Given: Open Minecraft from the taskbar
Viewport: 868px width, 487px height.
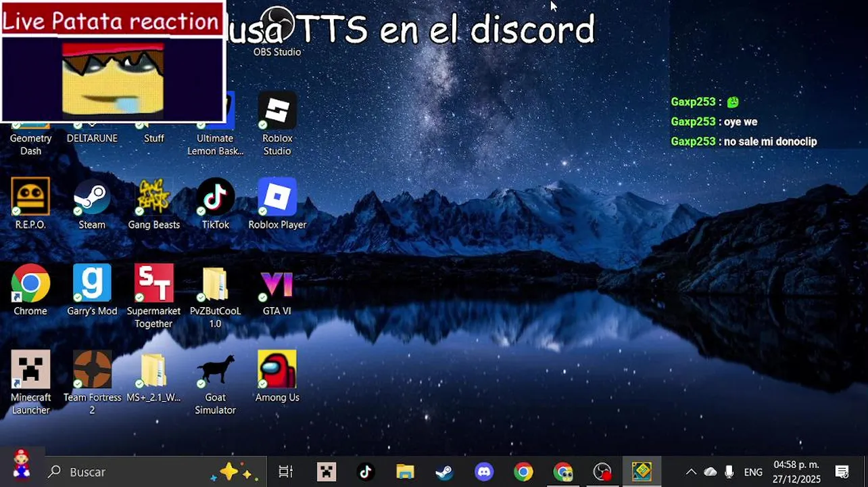Looking at the screenshot, I should tap(327, 472).
